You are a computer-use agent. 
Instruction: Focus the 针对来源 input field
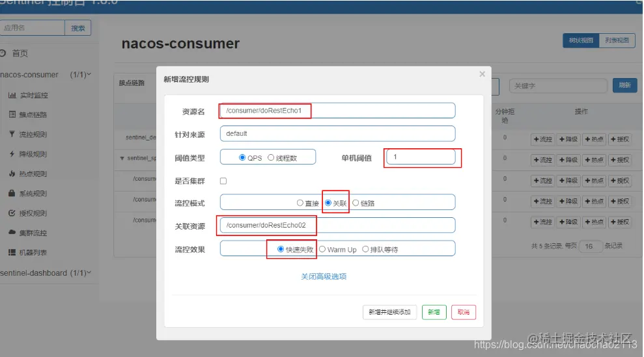(x=337, y=133)
